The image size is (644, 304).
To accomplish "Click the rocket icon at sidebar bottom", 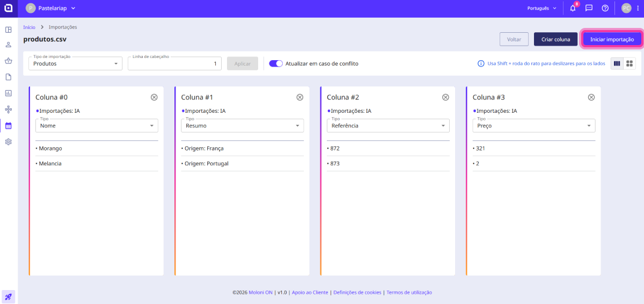I will coord(9,296).
